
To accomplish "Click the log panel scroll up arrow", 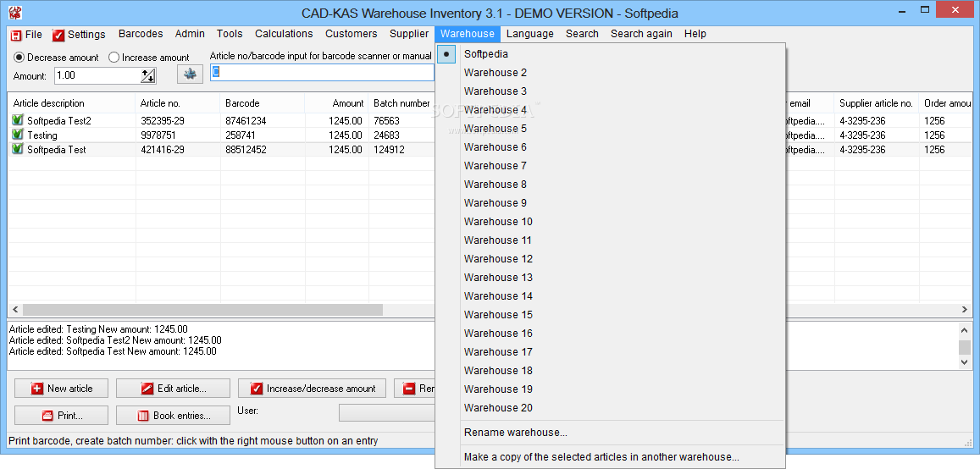I will pos(965,329).
